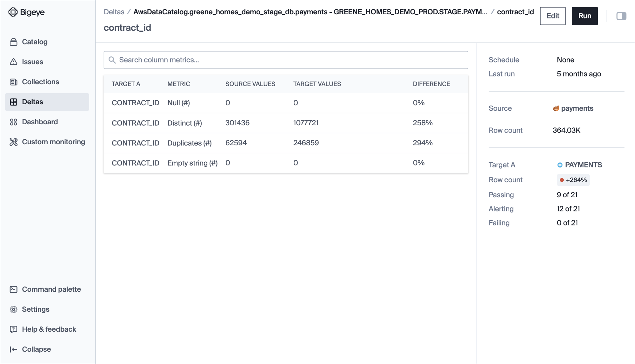The width and height of the screenshot is (635, 364).
Task: Click the Help & feedback icon
Action: (13, 329)
